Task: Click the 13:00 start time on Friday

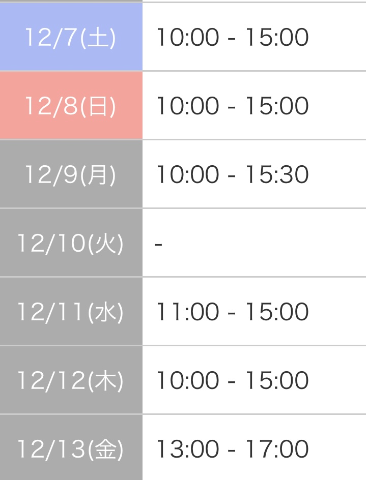Action: [188, 449]
